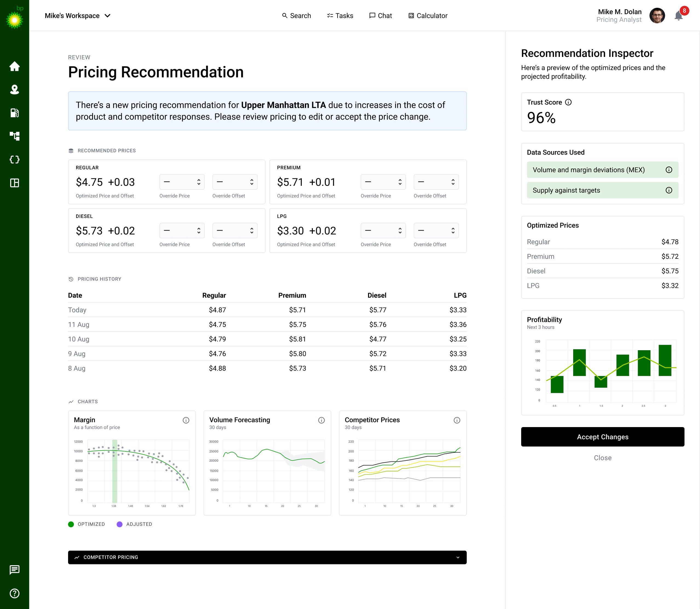Screen dimensions: 700x609
Task: Click the Profitability bar chart
Action: (605, 373)
